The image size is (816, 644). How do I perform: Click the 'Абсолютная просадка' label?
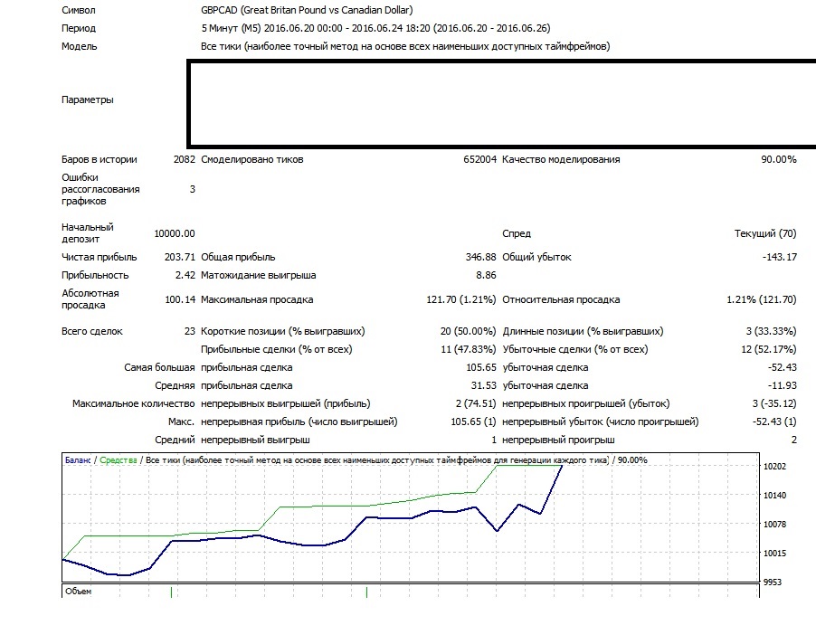click(90, 299)
